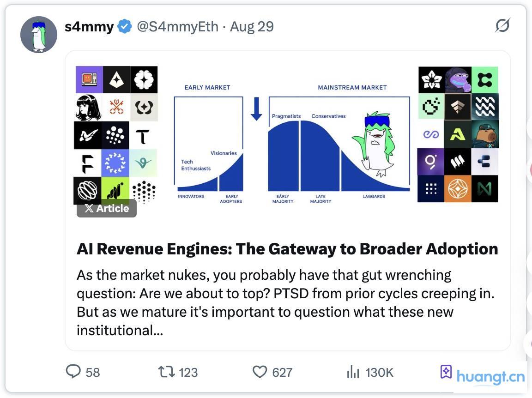Image resolution: width=532 pixels, height=398 pixels.
Task: Click the author name s4mmy
Action: 89,27
